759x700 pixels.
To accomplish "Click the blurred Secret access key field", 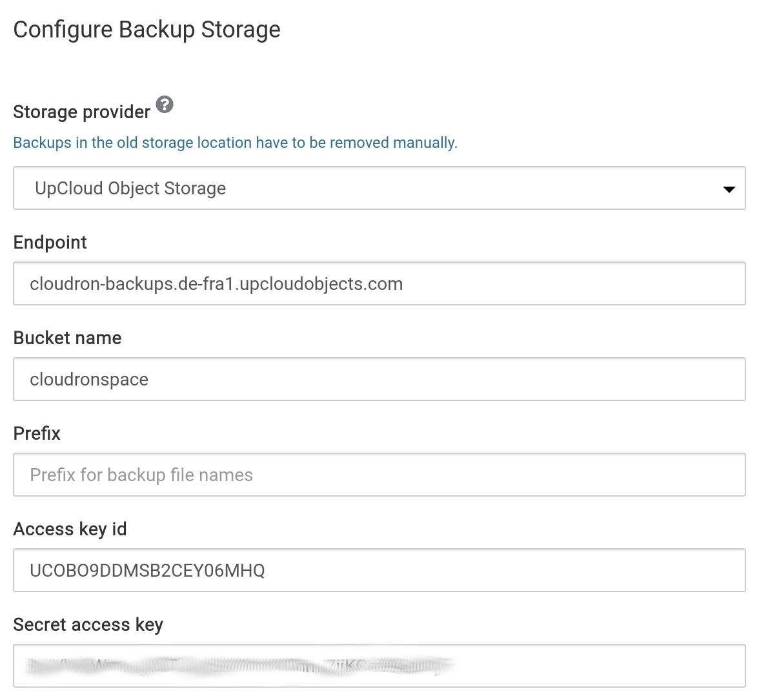I will point(379,666).
